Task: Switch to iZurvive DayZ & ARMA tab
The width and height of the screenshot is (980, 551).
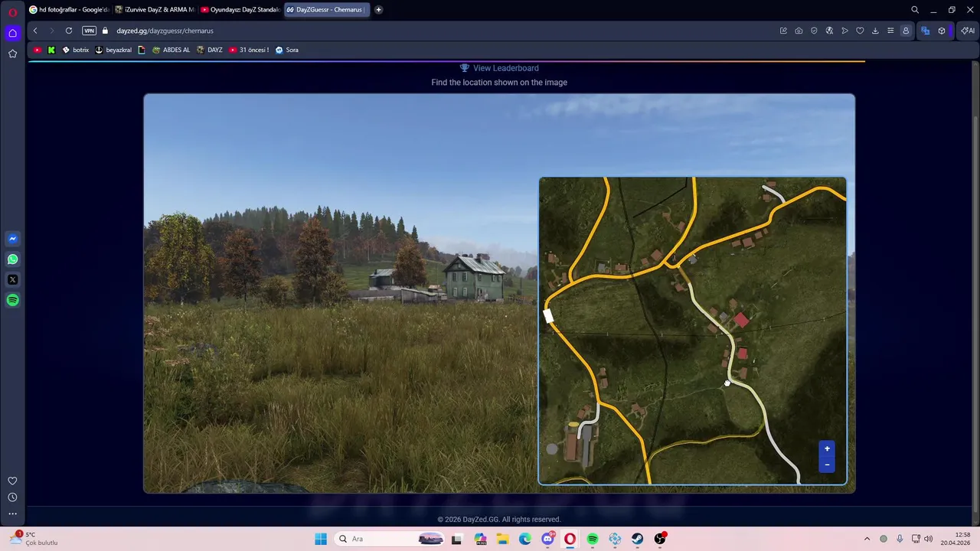Action: [154, 10]
